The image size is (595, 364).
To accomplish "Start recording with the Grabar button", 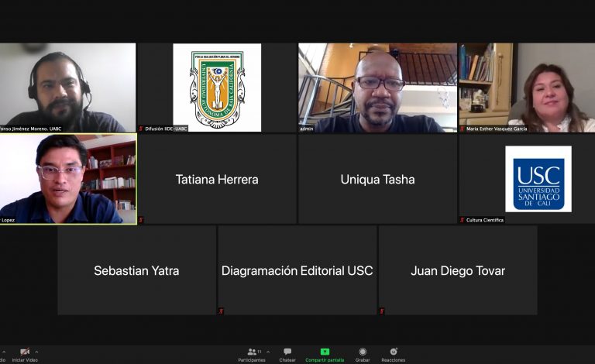I will [x=363, y=353].
